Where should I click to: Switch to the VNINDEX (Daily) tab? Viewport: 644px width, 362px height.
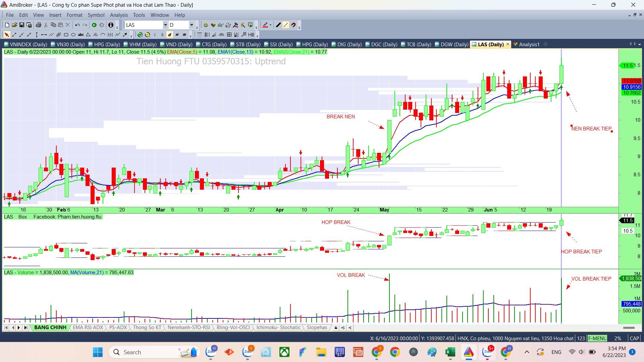tap(25, 44)
